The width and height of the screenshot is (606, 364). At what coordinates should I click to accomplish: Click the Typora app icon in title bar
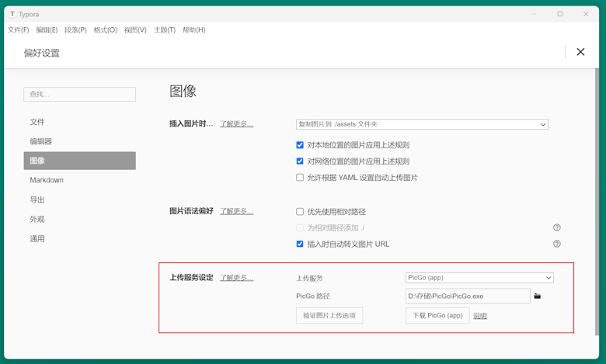tap(12, 14)
